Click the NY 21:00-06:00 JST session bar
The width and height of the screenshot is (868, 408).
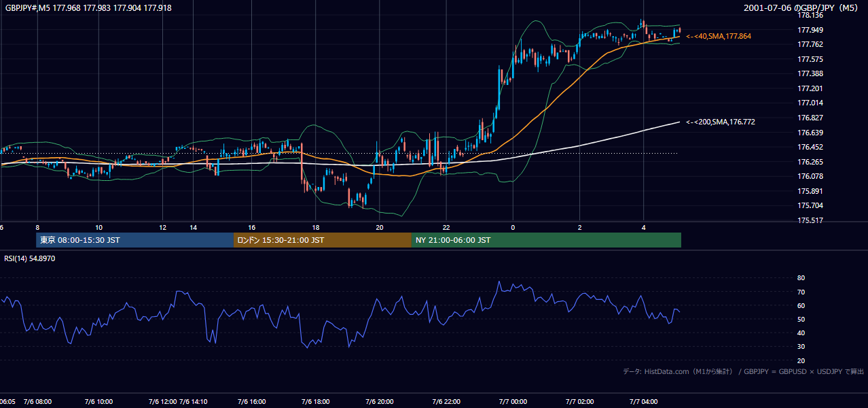(546, 240)
